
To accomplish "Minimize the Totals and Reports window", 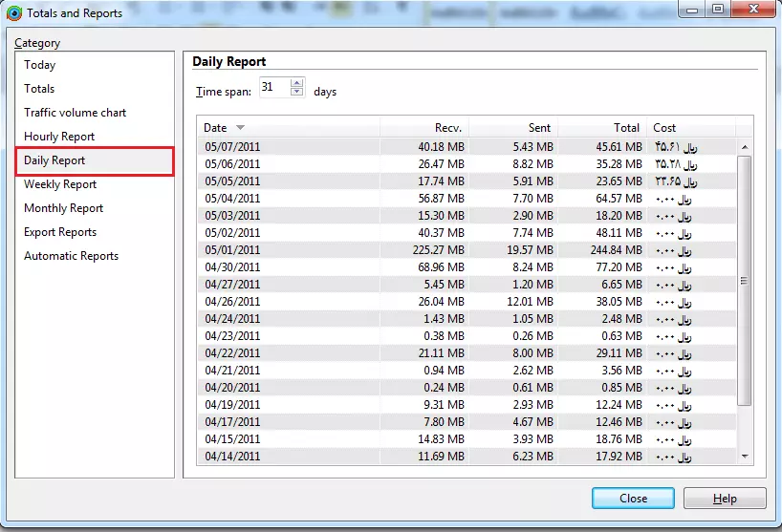I will point(692,9).
